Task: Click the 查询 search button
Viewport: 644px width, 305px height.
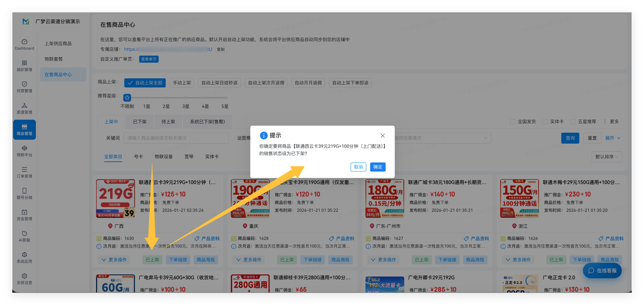Action: point(570,138)
